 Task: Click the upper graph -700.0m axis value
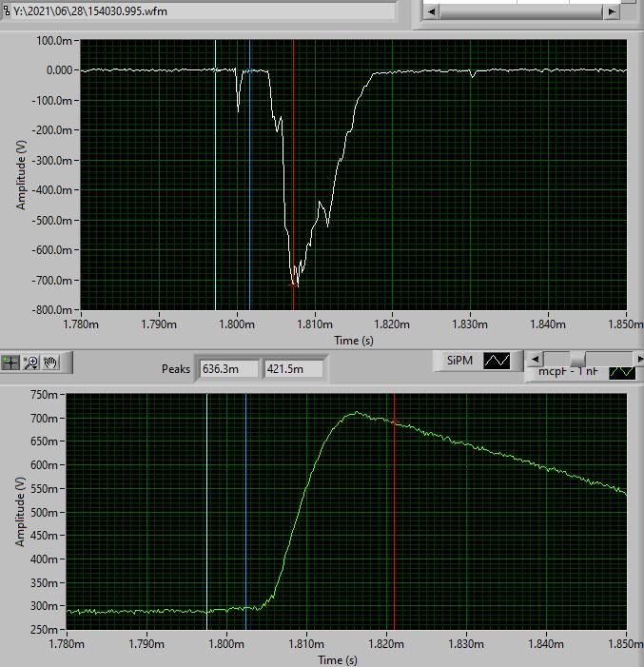[52, 281]
